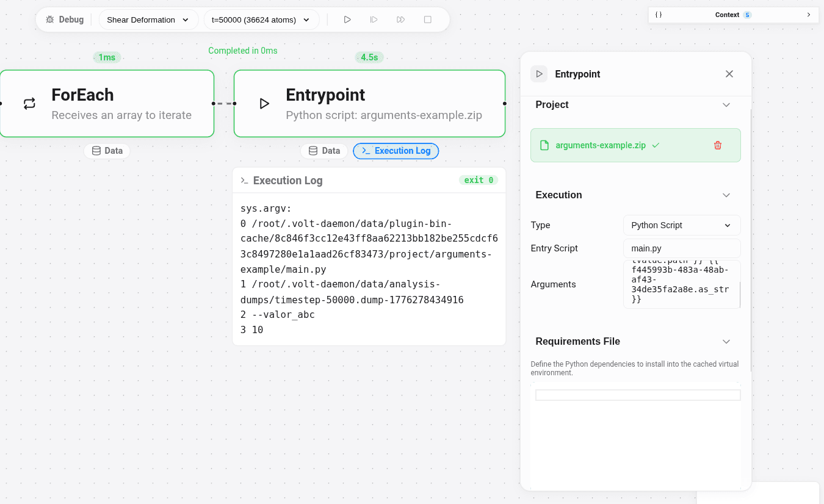Screen dimensions: 824x504
Task: Click the main.py Entry Script field
Action: click(682, 248)
